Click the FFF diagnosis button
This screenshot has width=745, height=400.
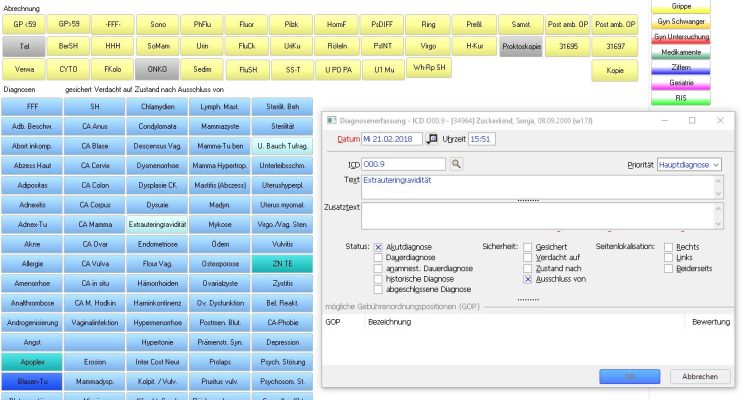32,107
